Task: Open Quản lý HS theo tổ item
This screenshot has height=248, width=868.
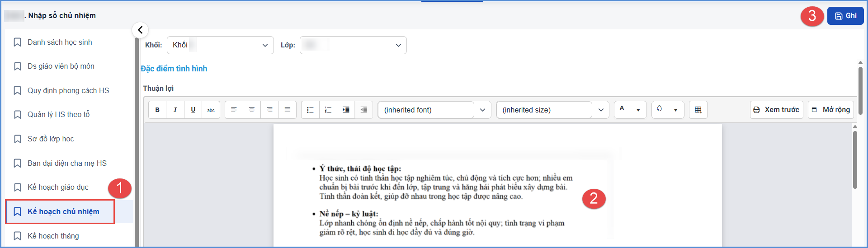Action: pos(59,115)
